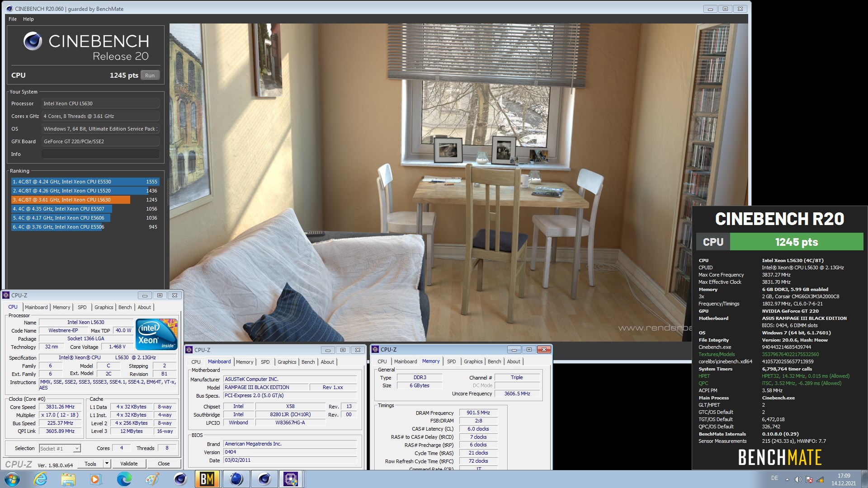Select highlighted ranking entry Xeon L5630 3.61 GHz
The height and width of the screenshot is (488, 868).
(85, 200)
